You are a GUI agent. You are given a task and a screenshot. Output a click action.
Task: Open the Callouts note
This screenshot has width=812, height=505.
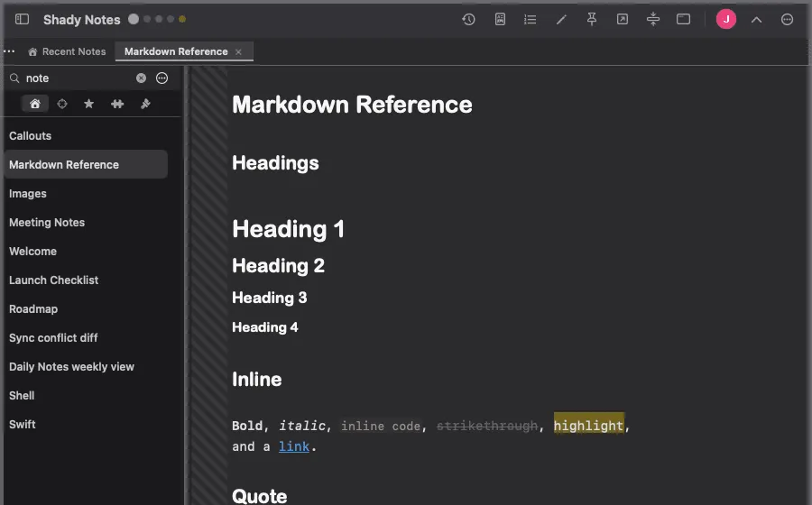tap(86, 136)
